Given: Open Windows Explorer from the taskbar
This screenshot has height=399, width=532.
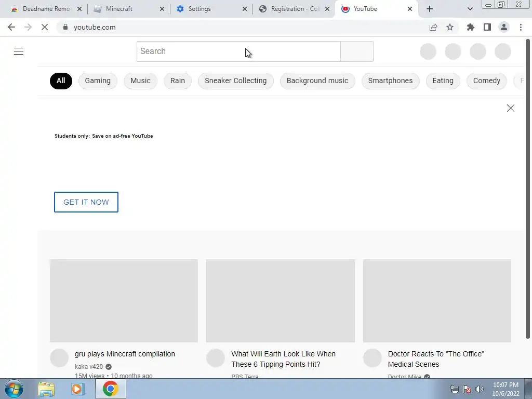Looking at the screenshot, I should click(46, 389).
